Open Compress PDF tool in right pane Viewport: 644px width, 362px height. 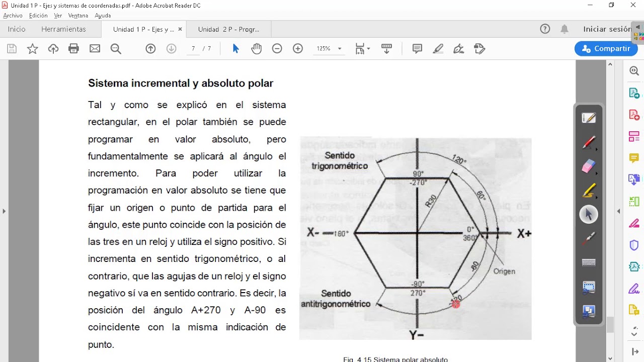(634, 266)
